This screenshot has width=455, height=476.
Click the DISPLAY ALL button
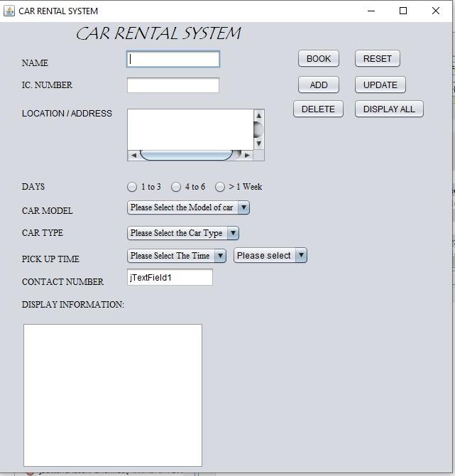point(389,109)
